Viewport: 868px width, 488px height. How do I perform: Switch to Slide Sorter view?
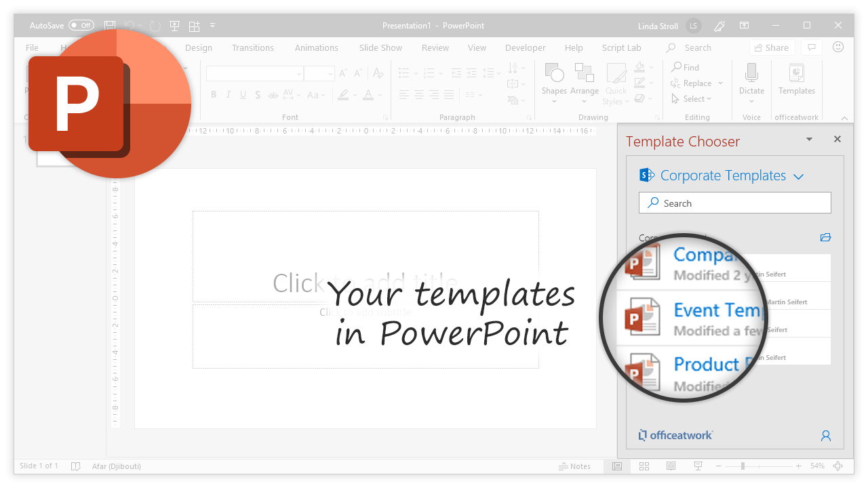644,466
